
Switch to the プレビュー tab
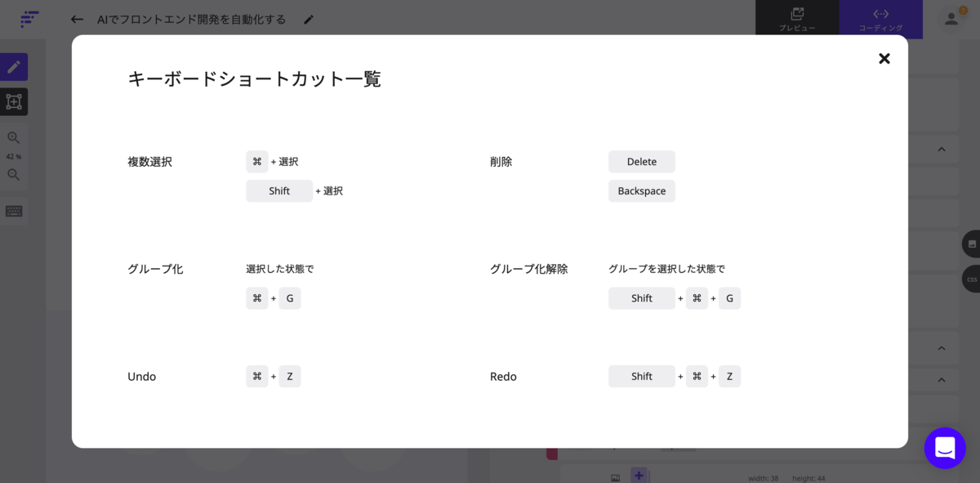pos(796,19)
